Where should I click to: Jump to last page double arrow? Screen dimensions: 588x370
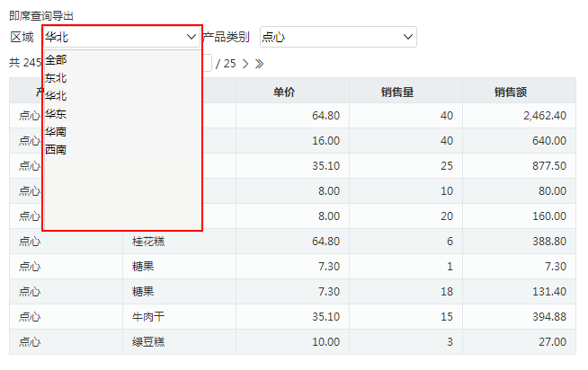259,64
